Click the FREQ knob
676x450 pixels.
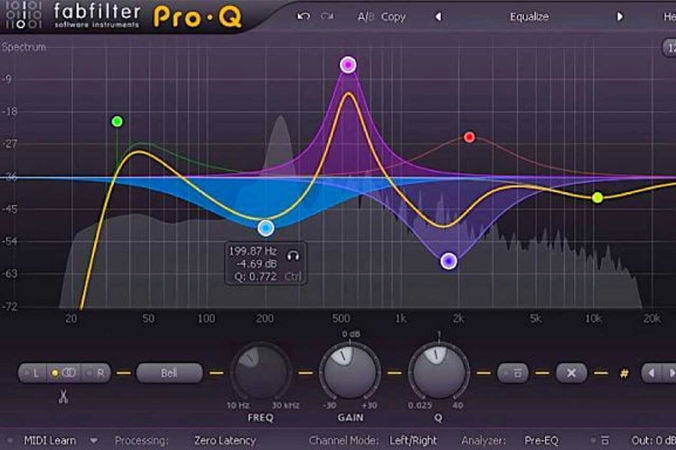point(260,373)
